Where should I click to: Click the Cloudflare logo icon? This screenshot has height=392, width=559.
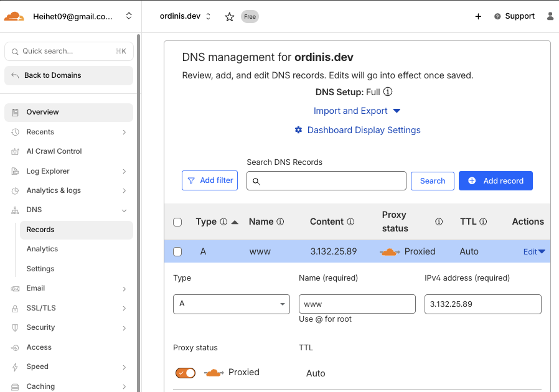tap(14, 17)
